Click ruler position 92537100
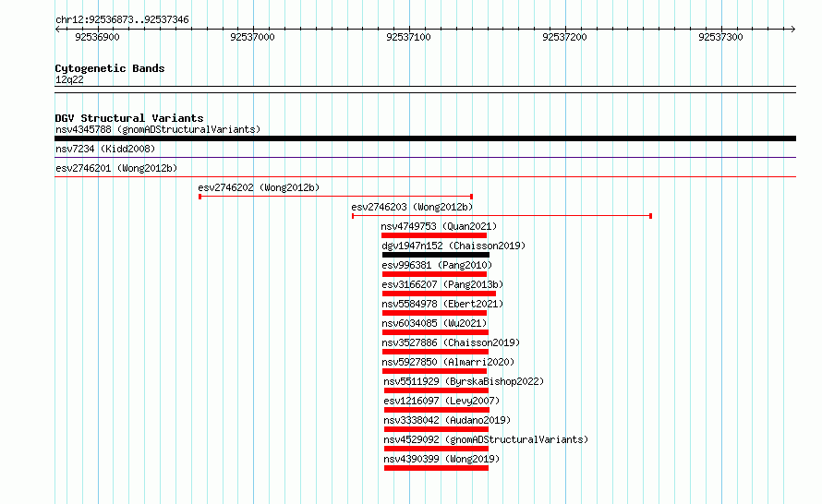822x504 pixels. click(x=408, y=37)
